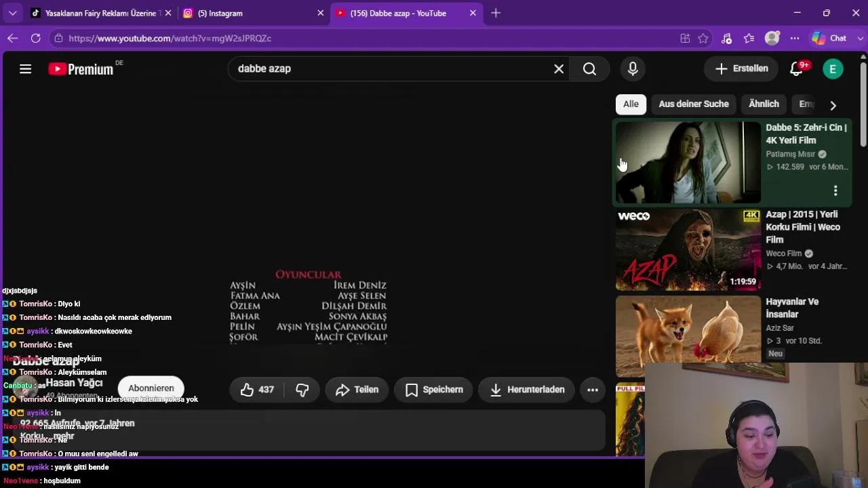Switch to the (5) Instagram tab
This screenshot has width=868, height=488.
254,13
